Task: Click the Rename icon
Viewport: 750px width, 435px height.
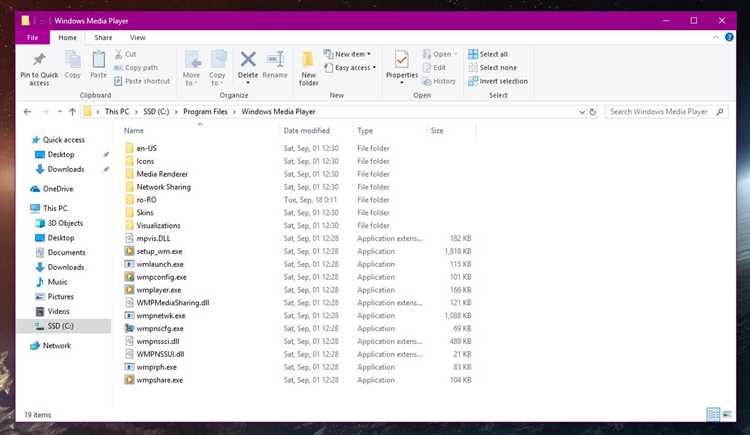Action: pyautogui.click(x=275, y=60)
